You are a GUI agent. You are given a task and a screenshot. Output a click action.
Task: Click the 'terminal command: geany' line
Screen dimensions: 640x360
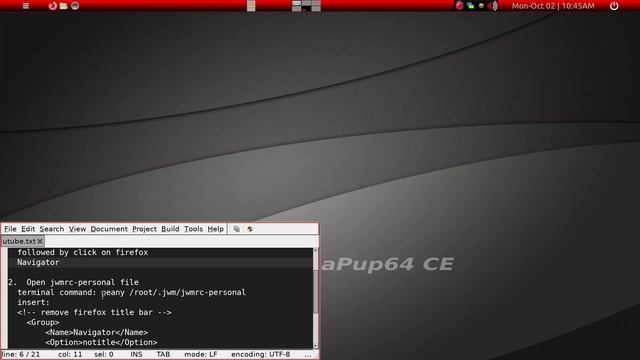click(131, 292)
